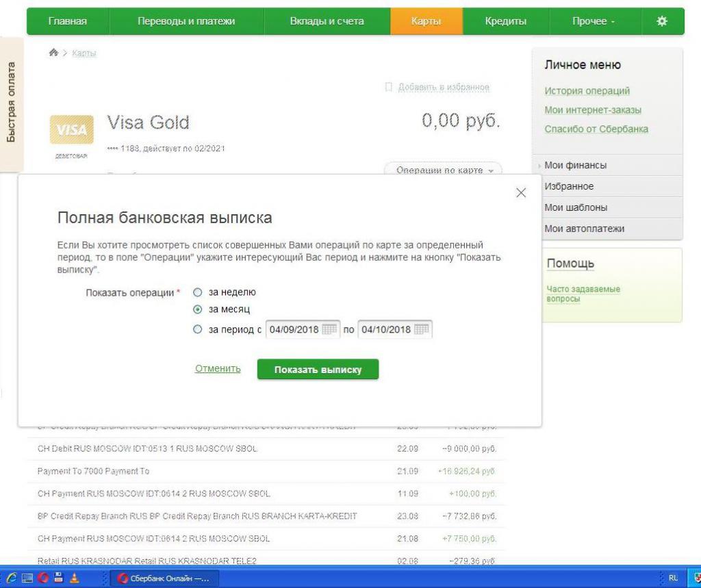Screen dimensions: 701x588
Task: Enable the "Добавить в избранное" checkbox
Action: tap(388, 88)
